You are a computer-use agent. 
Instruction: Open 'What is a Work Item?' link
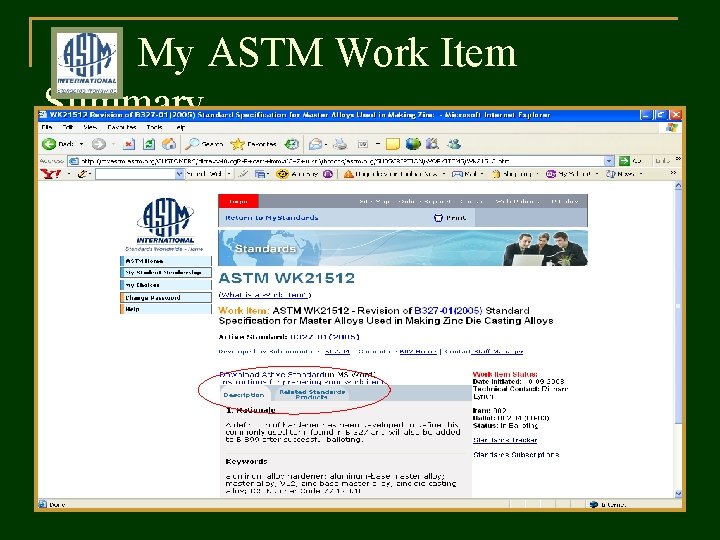(265, 295)
